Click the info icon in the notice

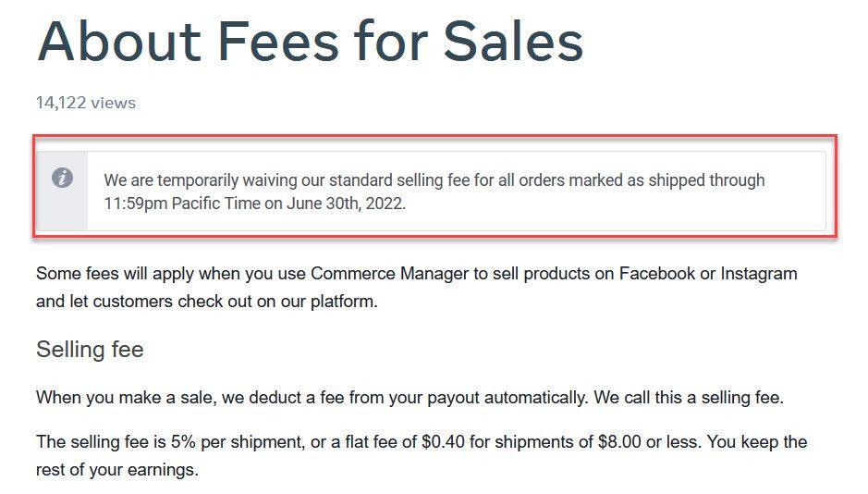click(x=63, y=178)
